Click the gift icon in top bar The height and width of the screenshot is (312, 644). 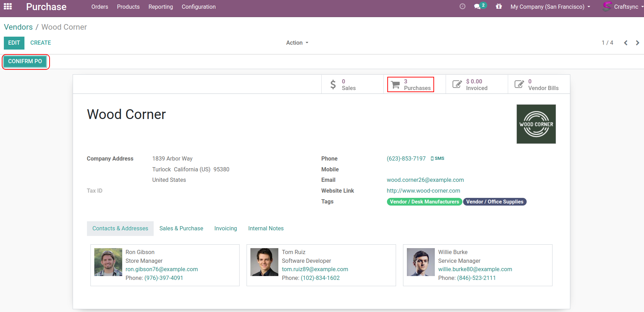point(499,7)
